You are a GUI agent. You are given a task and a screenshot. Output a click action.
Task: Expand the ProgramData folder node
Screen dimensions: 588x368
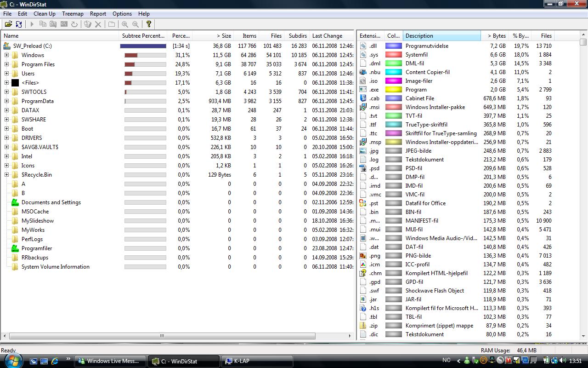click(x=6, y=101)
